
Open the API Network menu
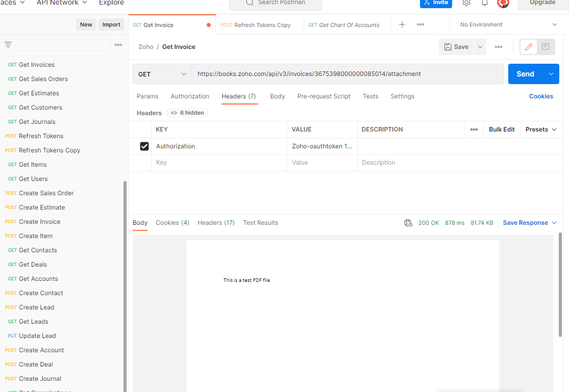62,3
